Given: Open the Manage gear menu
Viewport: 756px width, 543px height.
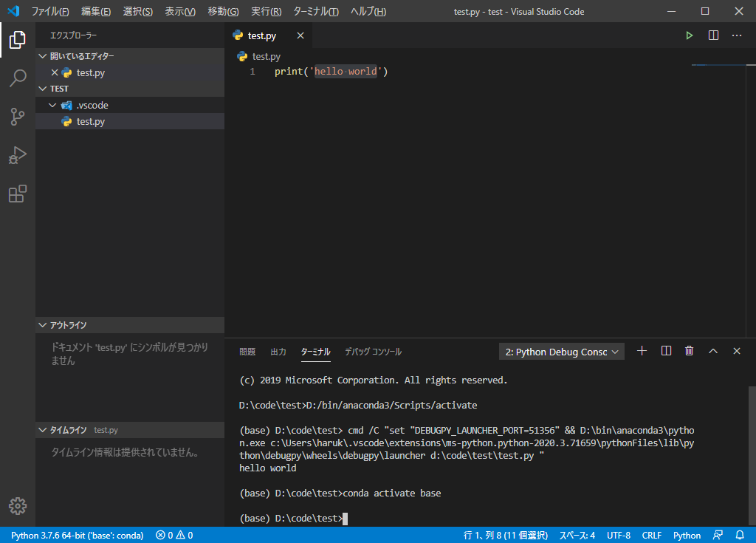Looking at the screenshot, I should point(18,506).
